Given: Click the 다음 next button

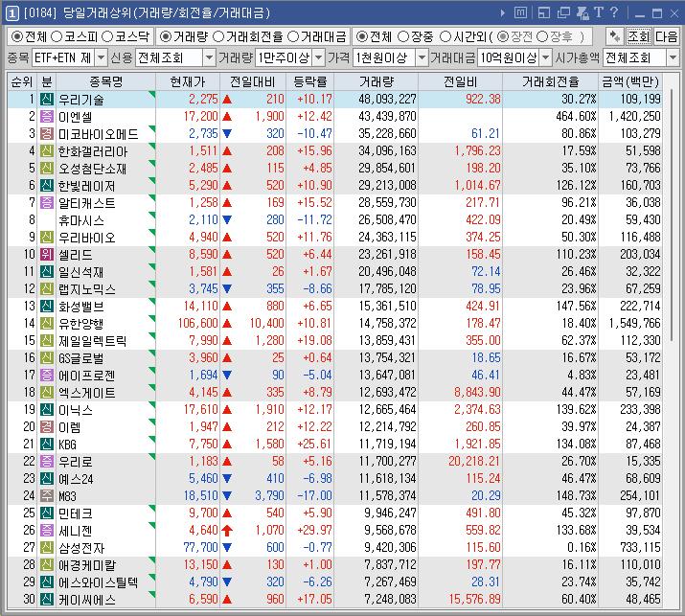Looking at the screenshot, I should (666, 36).
